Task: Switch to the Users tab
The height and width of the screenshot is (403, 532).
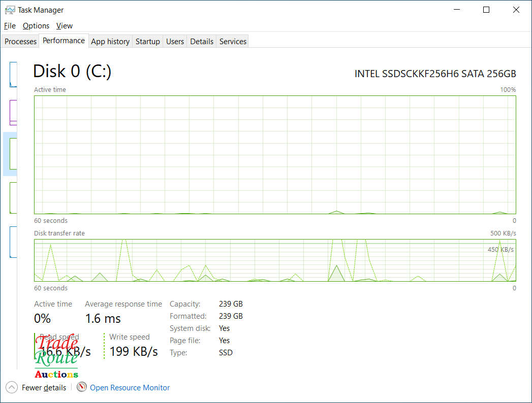Action: click(175, 41)
